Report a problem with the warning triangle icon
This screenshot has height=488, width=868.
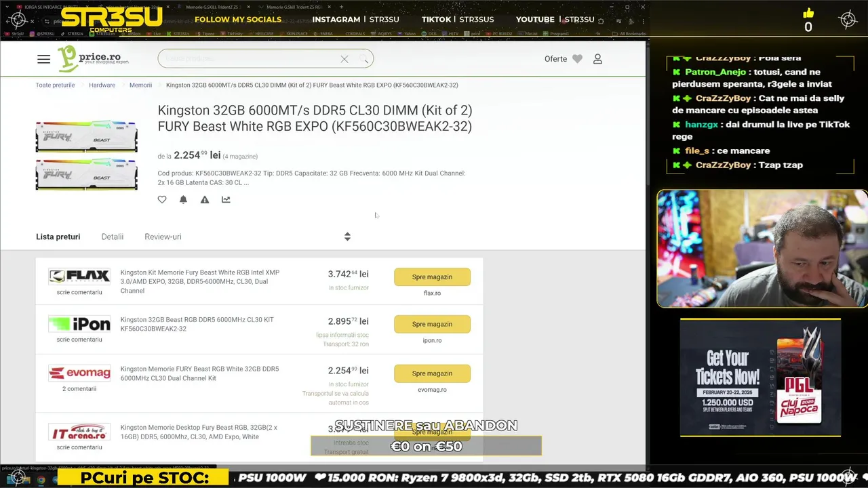click(205, 199)
